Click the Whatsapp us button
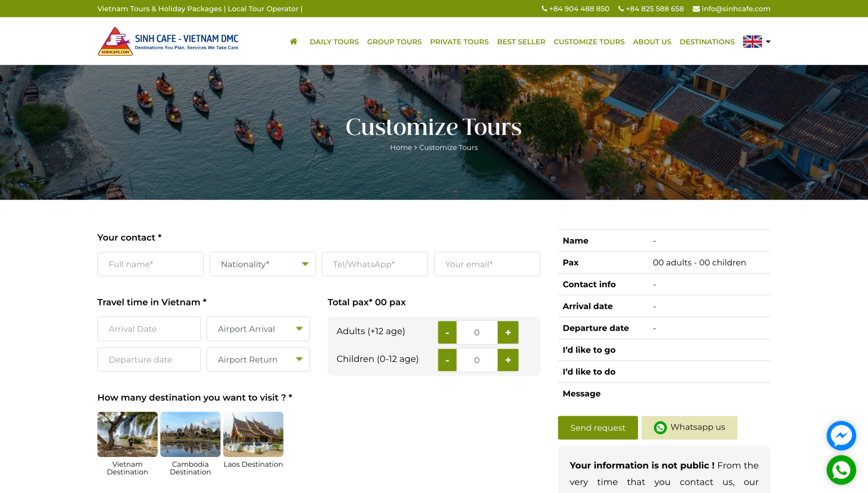This screenshot has height=493, width=868. [x=689, y=428]
